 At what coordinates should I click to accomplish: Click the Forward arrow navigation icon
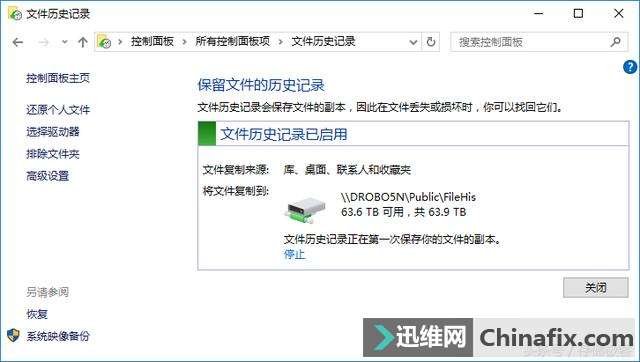(44, 42)
